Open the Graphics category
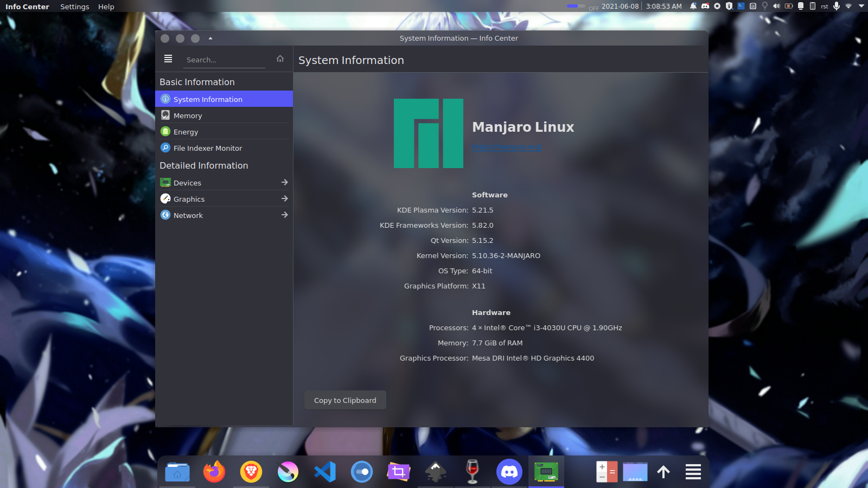The height and width of the screenshot is (488, 868). pos(224,198)
